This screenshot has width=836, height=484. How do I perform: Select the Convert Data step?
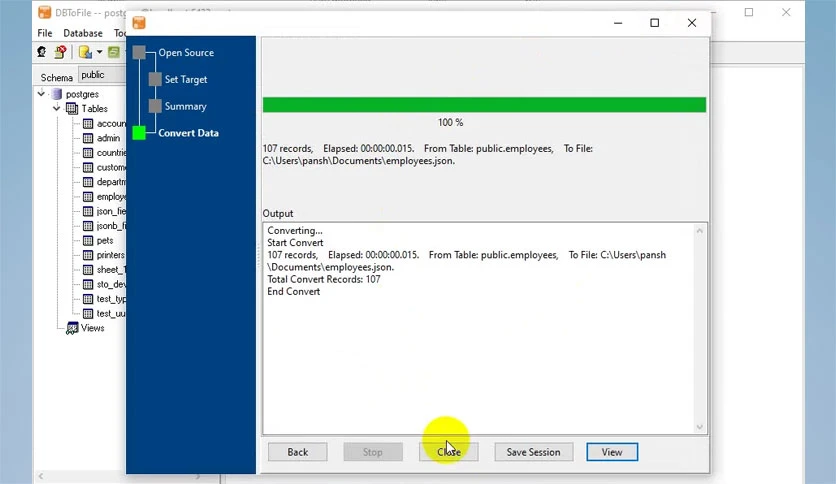[x=188, y=133]
